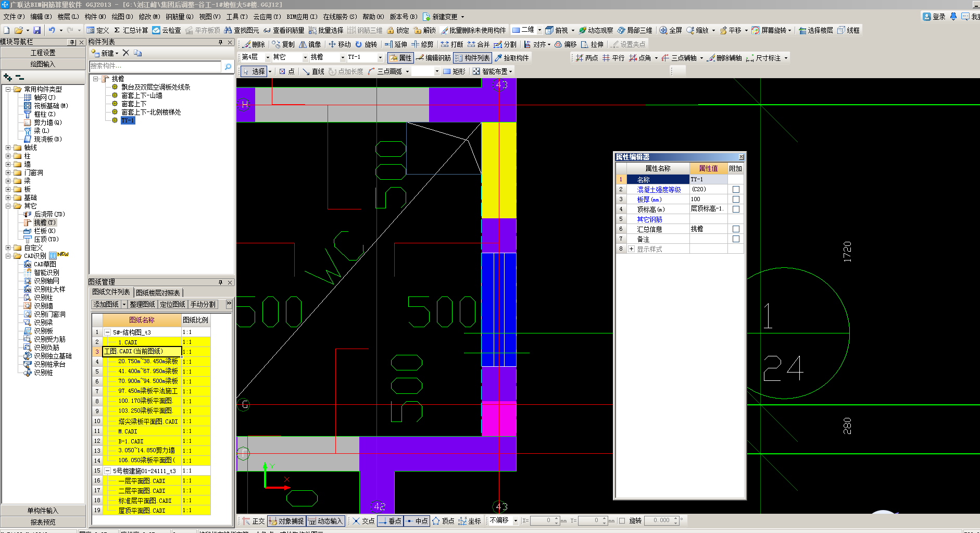Image resolution: width=980 pixels, height=533 pixels.
Task: Open the component type dropdown showing 挑檐
Action: [343, 58]
